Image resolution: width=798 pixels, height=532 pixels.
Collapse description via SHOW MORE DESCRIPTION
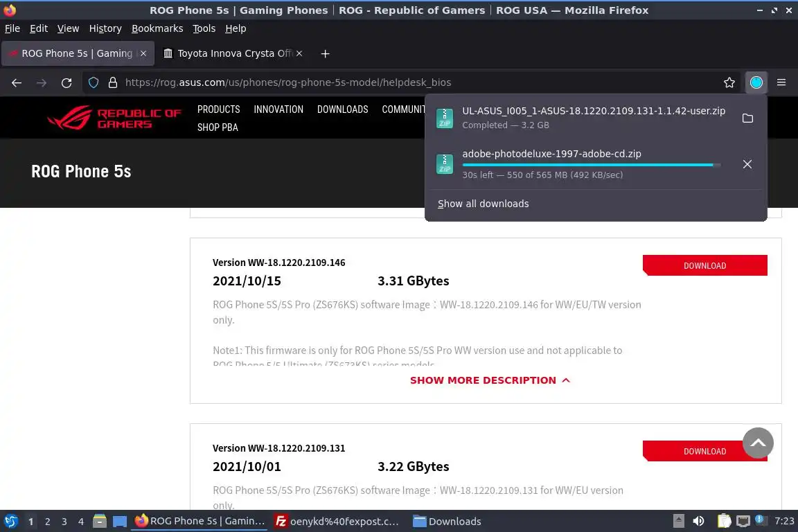[x=490, y=380]
